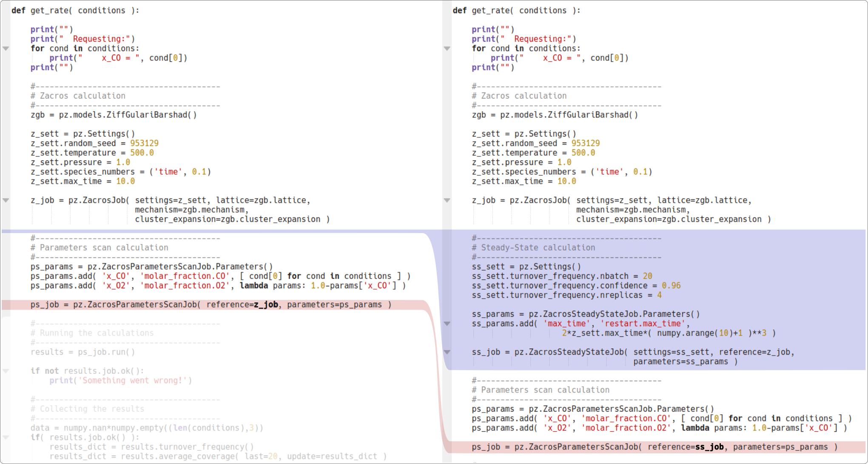Fold the ss_params.add 'max_time' statement
The height and width of the screenshot is (464, 868).
(x=447, y=324)
